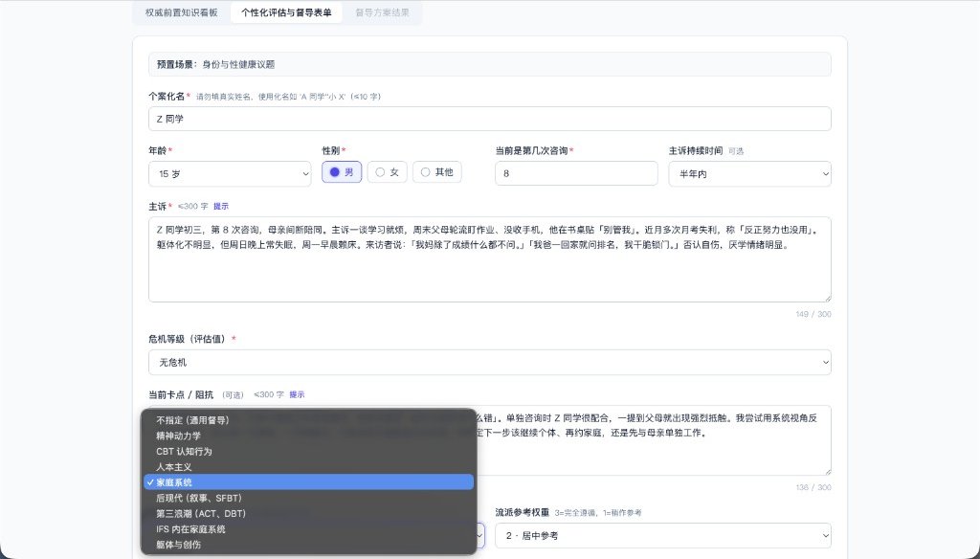Click into the 主诉 text area
Image resolution: width=980 pixels, height=559 pixels.
tap(489, 259)
